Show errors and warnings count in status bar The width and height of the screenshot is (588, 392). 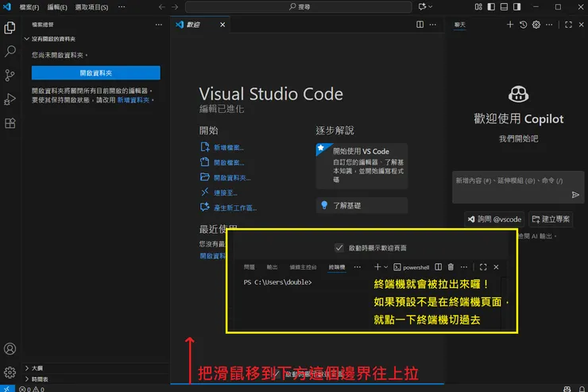coord(32,389)
